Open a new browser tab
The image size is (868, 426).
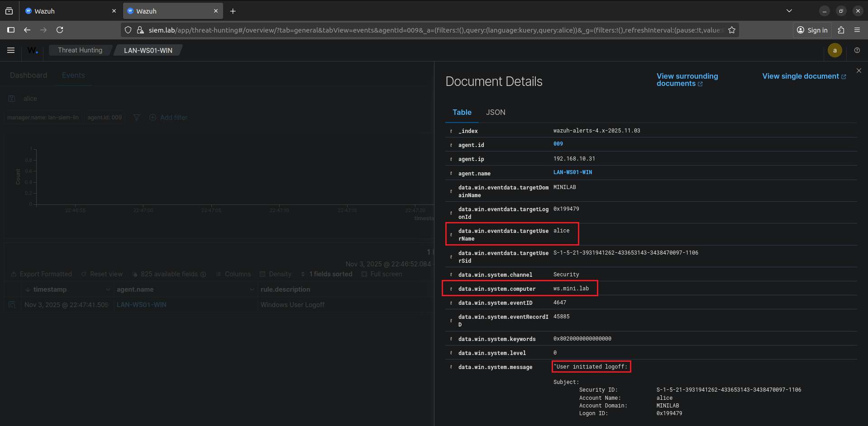(233, 11)
